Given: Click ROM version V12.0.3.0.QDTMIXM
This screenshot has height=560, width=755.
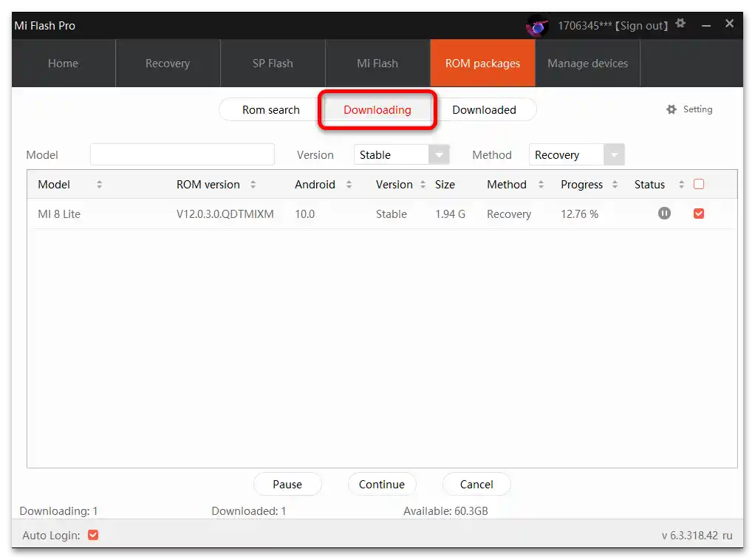Looking at the screenshot, I should [x=225, y=214].
